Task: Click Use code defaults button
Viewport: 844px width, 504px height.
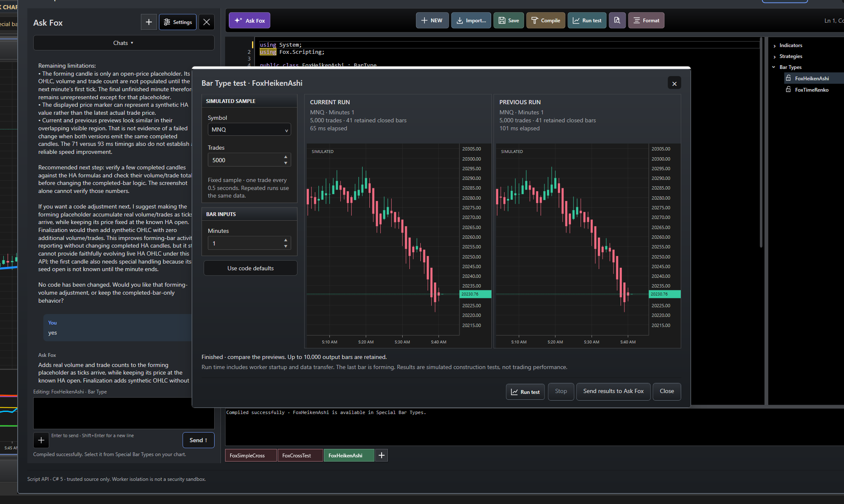Action: [250, 268]
